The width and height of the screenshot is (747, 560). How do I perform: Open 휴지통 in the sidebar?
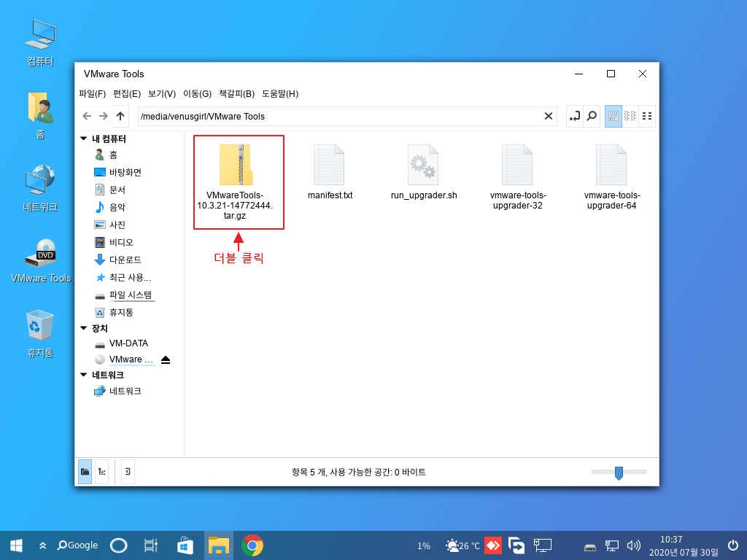114,312
